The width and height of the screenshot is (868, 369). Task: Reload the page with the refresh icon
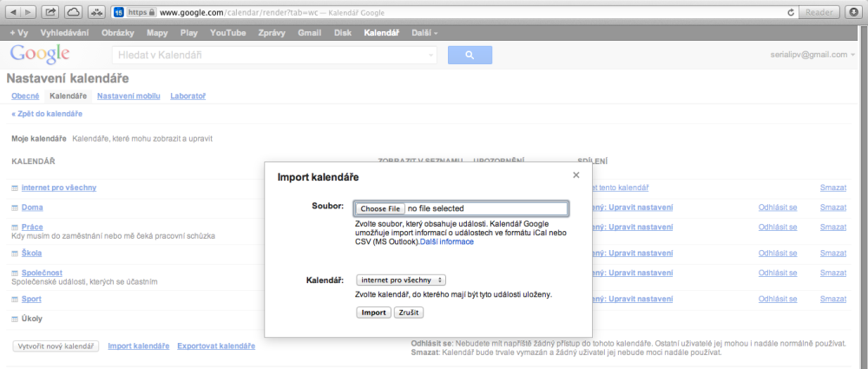click(x=791, y=12)
